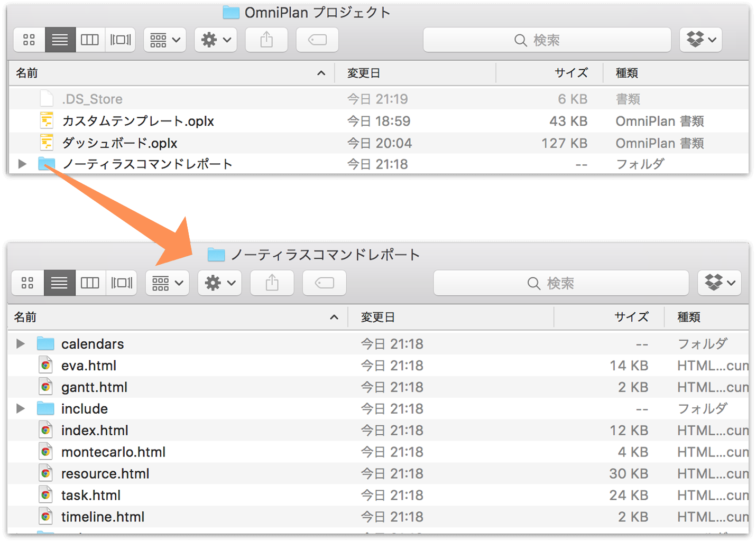This screenshot has width=756, height=542.
Task: Click the 30 KB size of resource.html
Action: click(629, 474)
